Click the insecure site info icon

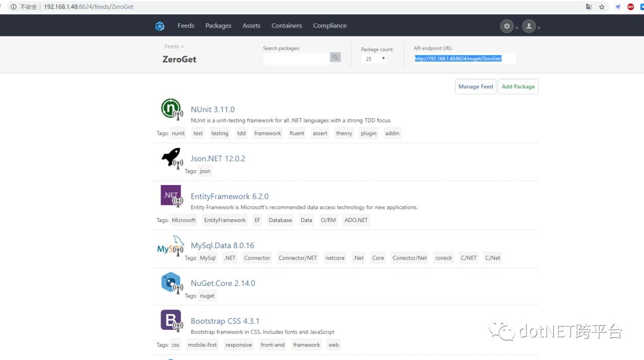tap(14, 7)
